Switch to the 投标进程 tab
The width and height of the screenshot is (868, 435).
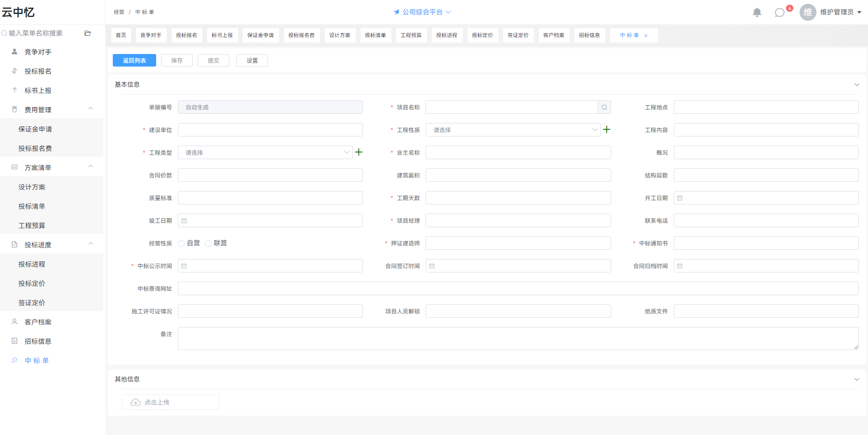click(x=447, y=35)
